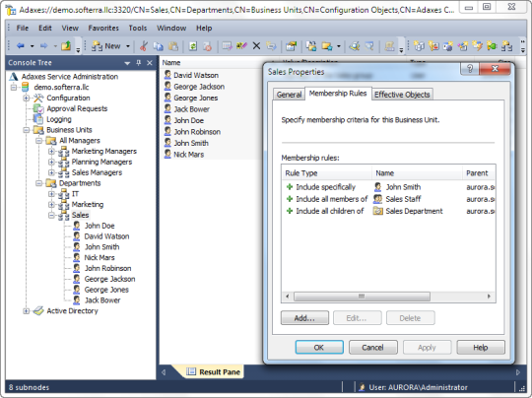The height and width of the screenshot is (398, 532).
Task: Switch to the Effective Objects tab
Action: (x=402, y=95)
